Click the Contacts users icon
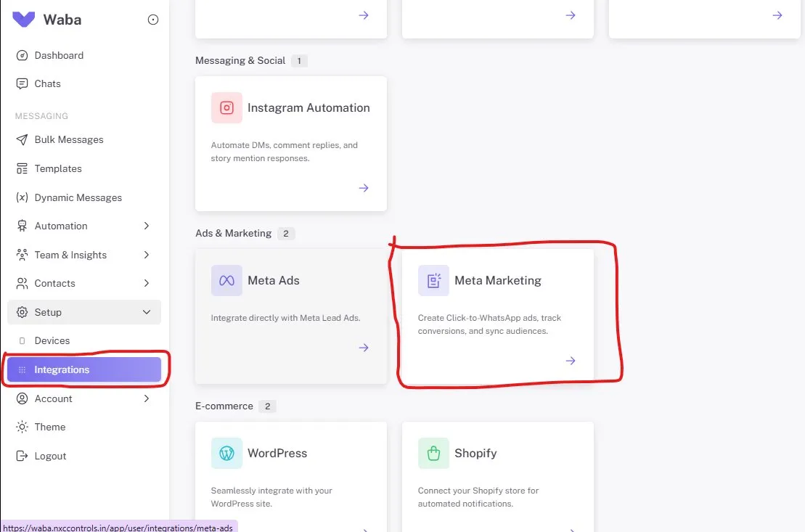Viewport: 805px width, 532px height. [x=22, y=284]
